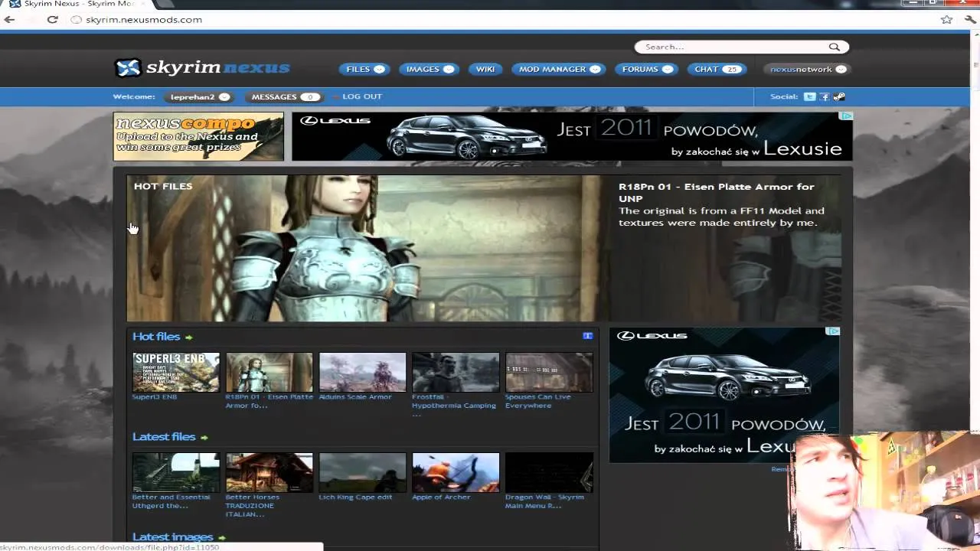Click the Apple of Archer text link
Screen dimensions: 980x551
tap(441, 497)
